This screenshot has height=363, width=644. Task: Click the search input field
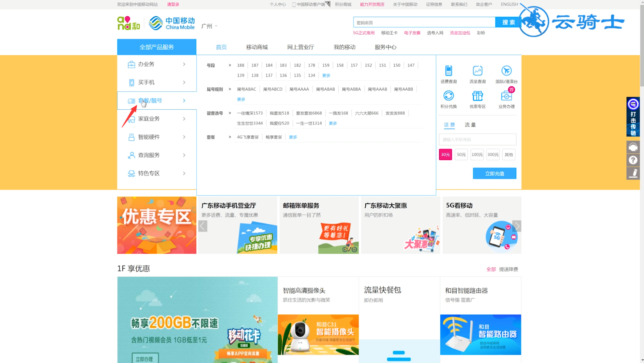click(424, 22)
